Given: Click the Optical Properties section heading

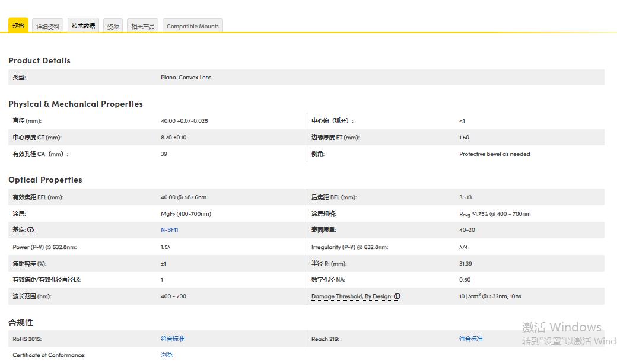Looking at the screenshot, I should tap(45, 180).
